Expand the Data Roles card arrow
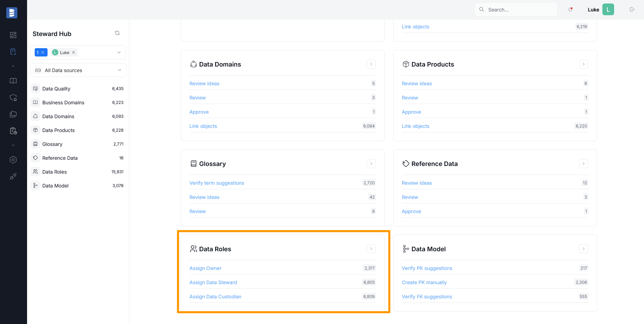This screenshot has width=644, height=324. [371, 249]
